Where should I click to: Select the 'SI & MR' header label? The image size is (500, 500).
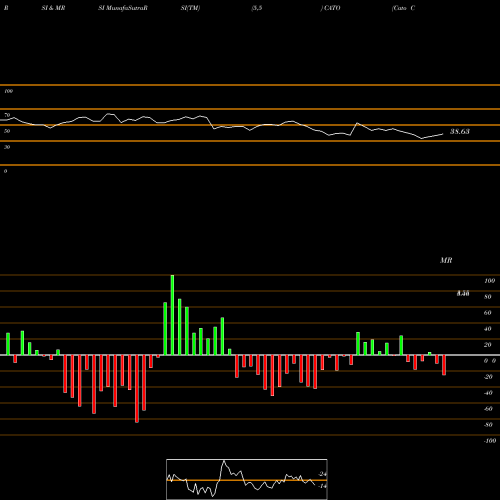53,8
